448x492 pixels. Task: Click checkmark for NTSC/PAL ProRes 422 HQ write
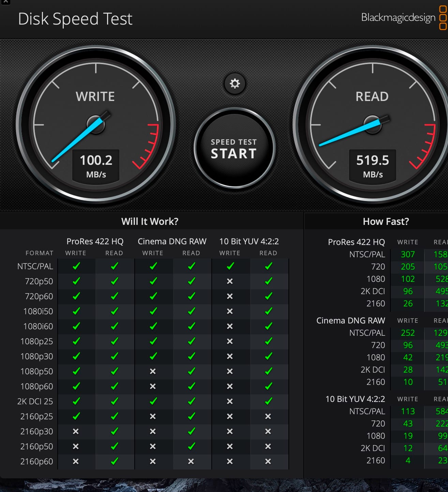[76, 266]
